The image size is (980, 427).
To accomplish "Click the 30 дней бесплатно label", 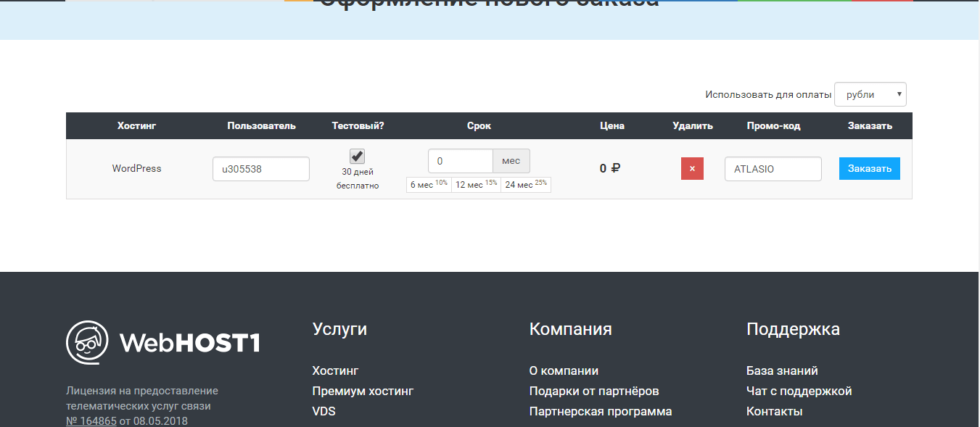I will pyautogui.click(x=358, y=178).
